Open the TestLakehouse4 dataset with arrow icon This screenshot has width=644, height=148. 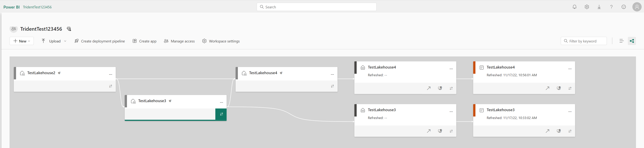[547, 88]
